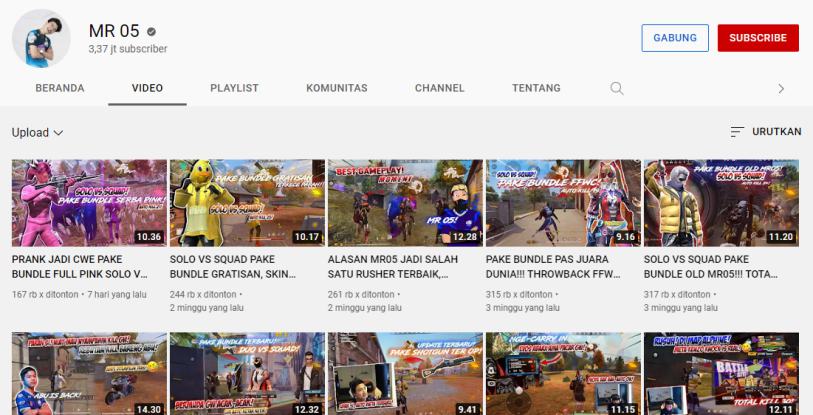
Task: Click the yellow duck thumbnail with 10.17 duration
Action: (247, 203)
